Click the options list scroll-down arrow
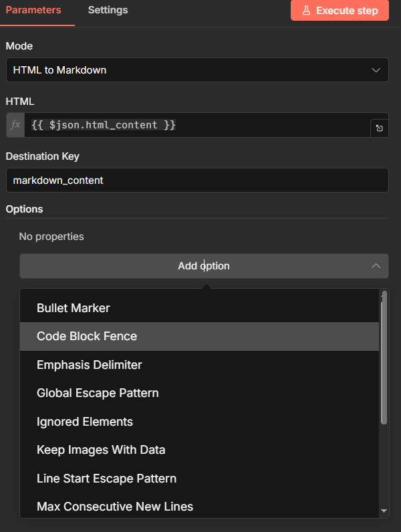The width and height of the screenshot is (401, 532). 384,511
